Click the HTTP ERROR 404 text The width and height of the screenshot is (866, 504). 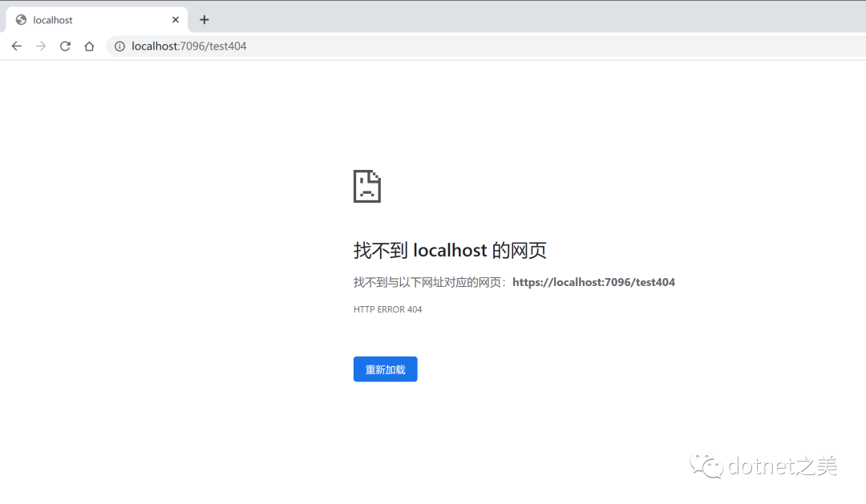click(387, 309)
